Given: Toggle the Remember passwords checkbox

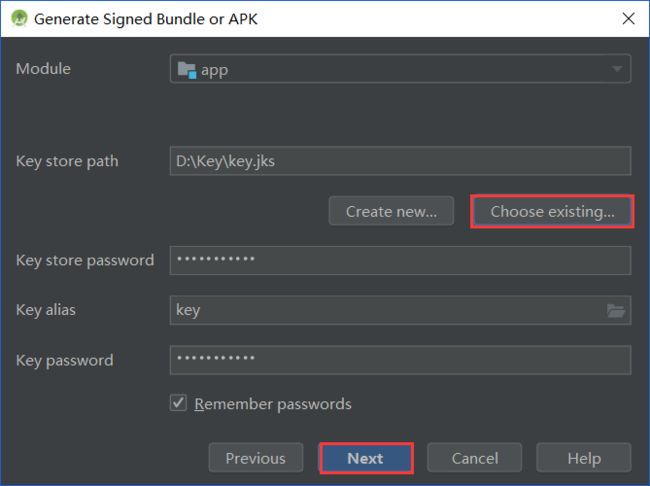Looking at the screenshot, I should pos(178,403).
